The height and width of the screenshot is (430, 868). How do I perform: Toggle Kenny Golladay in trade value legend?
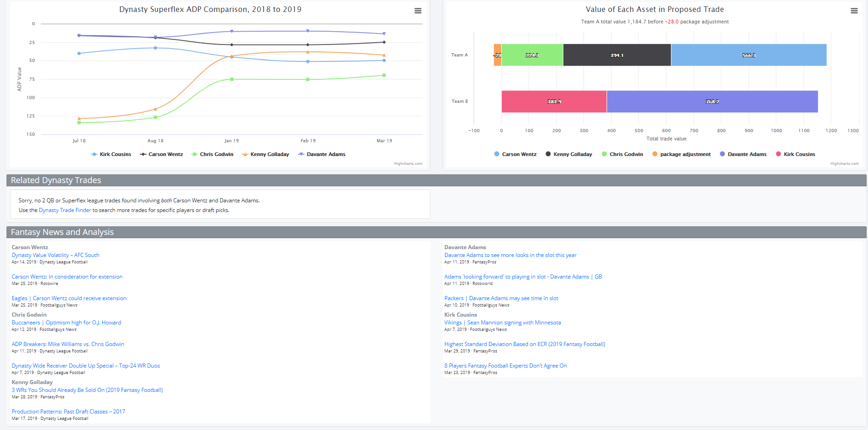point(569,154)
